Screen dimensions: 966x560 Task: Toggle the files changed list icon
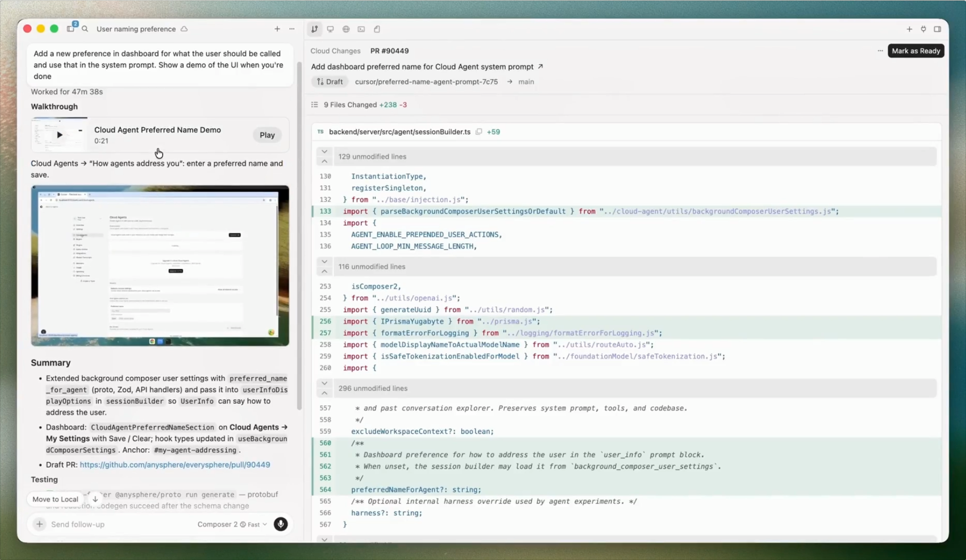(315, 104)
